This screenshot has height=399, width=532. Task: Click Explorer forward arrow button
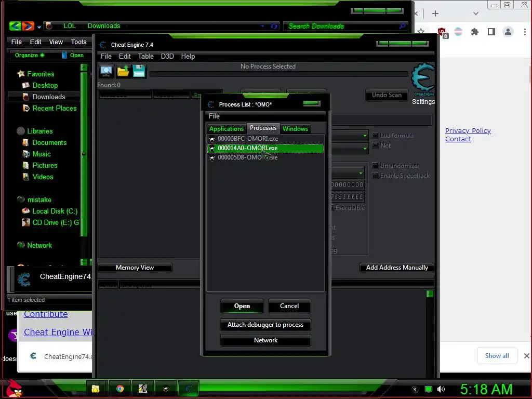[28, 26]
